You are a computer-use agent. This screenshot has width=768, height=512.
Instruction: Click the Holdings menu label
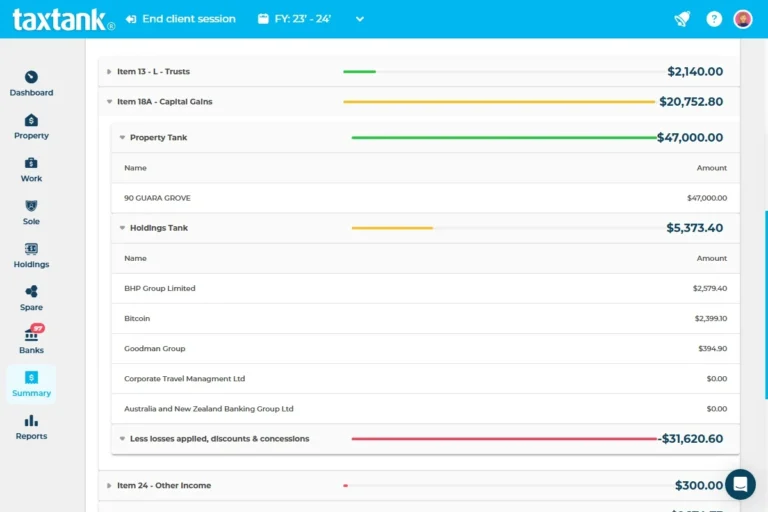click(31, 264)
